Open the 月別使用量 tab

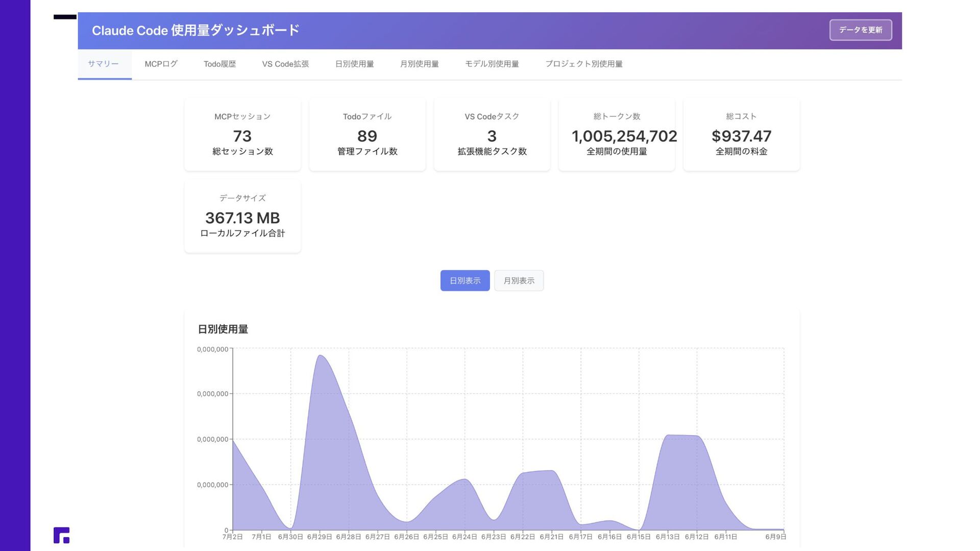[419, 64]
